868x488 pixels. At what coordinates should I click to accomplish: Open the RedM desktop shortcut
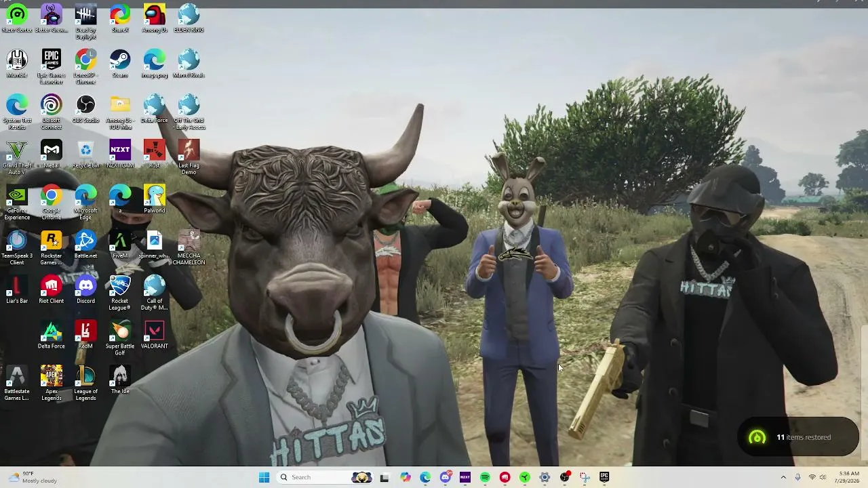pos(85,335)
